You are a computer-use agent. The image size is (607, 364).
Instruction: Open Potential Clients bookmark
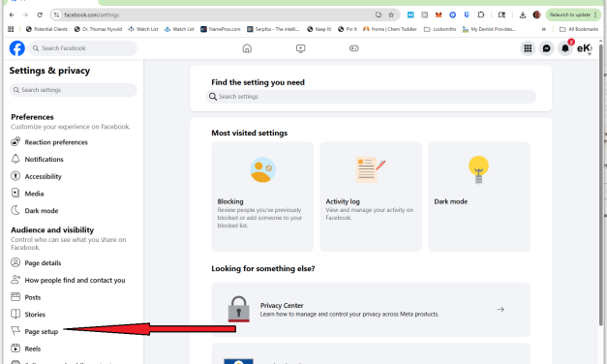[46, 29]
